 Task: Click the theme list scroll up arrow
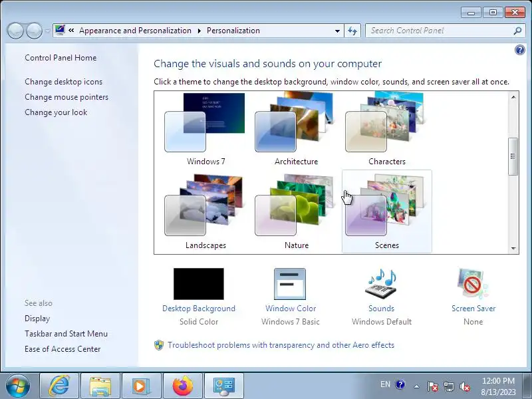pyautogui.click(x=513, y=97)
